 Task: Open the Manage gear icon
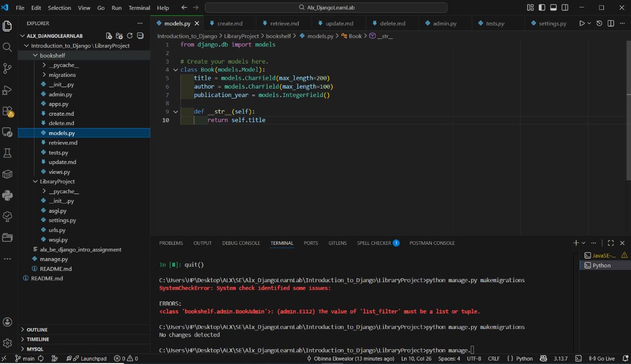click(x=7, y=343)
